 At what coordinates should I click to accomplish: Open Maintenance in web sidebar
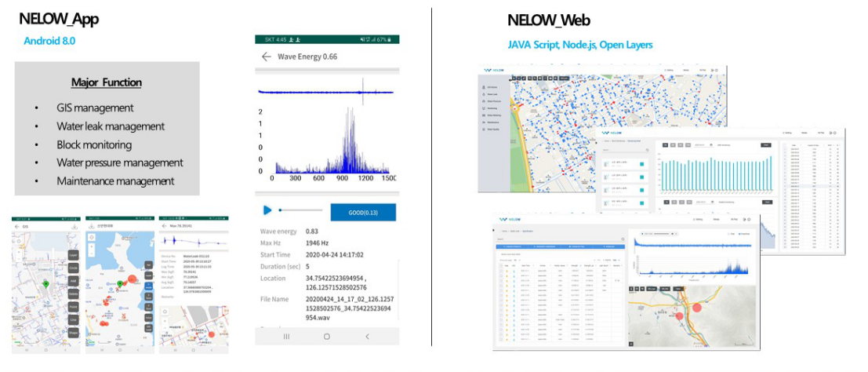(493, 122)
